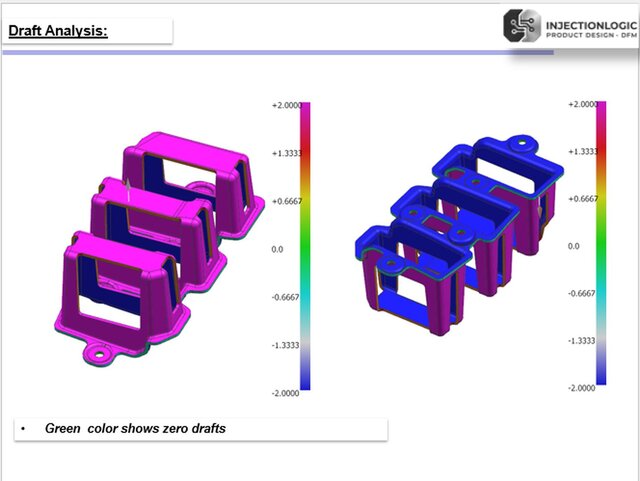This screenshot has width=640, height=481.
Task: Select the +2.0000 label on right scale
Action: (x=581, y=104)
